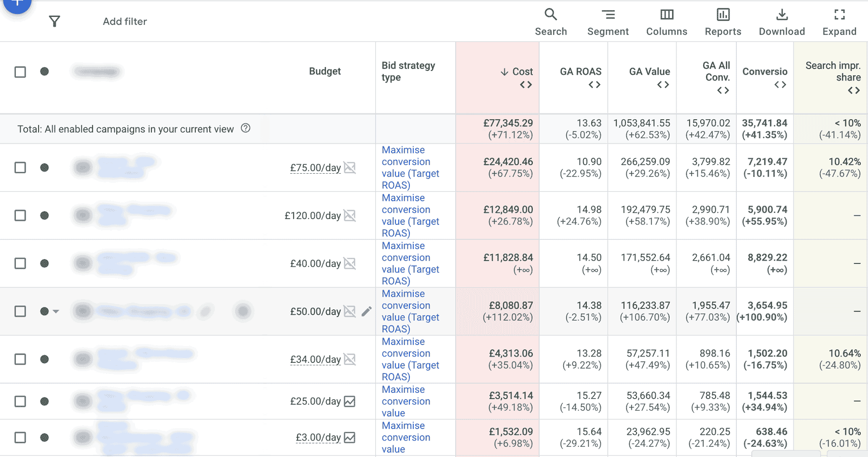Screen dimensions: 868x457
Task: Expand the status dropdown arrow on the £50.00/day row
Action: (55, 311)
